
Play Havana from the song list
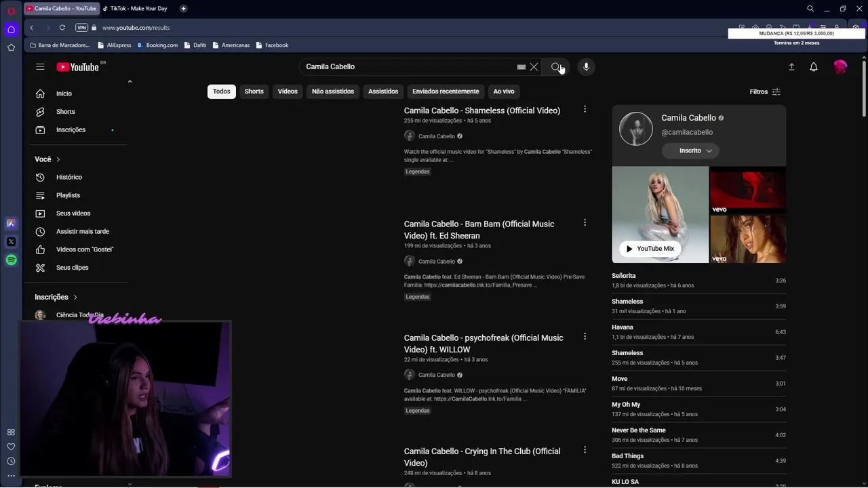[698, 332]
